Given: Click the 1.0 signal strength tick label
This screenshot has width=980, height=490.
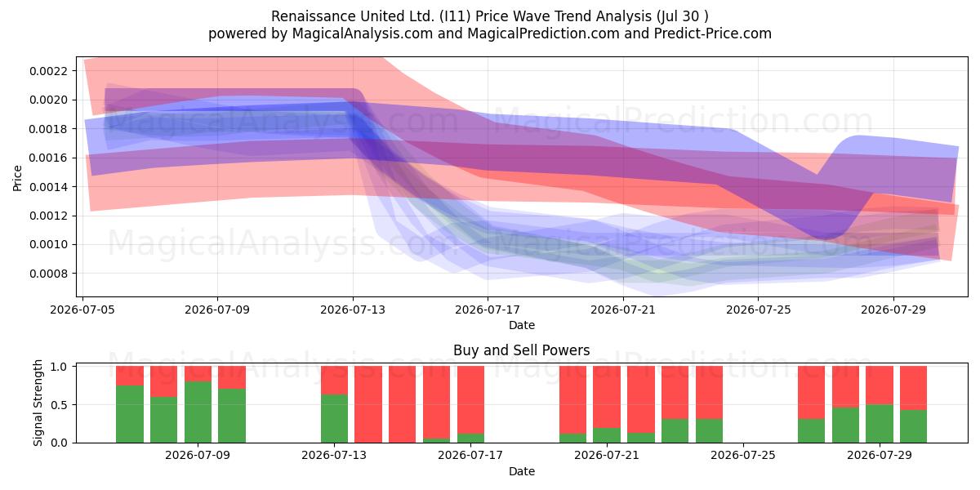Looking at the screenshot, I should pos(60,367).
